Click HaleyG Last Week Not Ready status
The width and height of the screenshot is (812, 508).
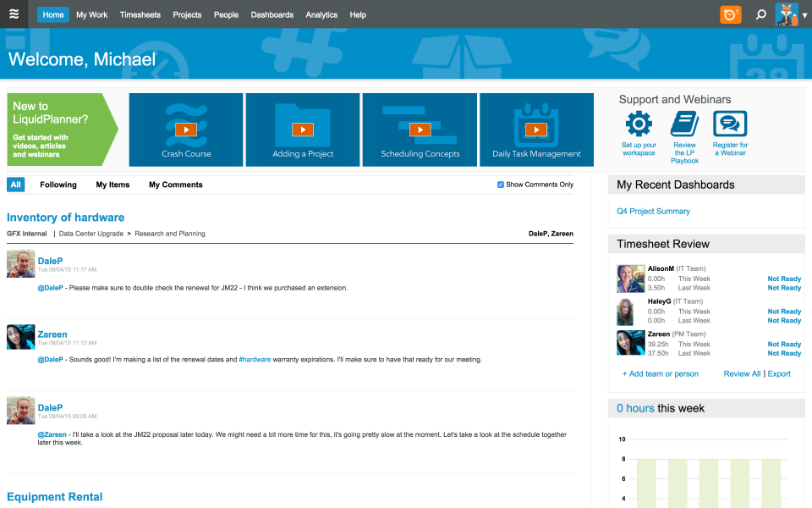click(784, 320)
